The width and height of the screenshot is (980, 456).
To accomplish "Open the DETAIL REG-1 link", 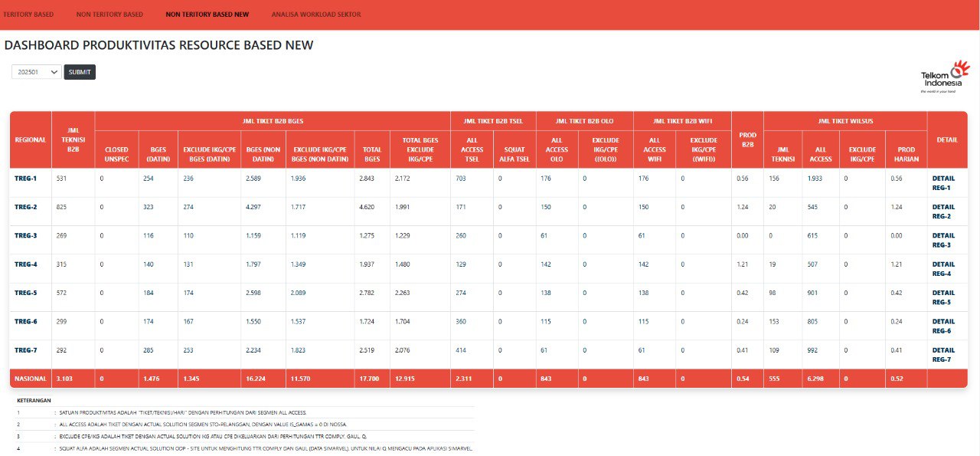I will tap(943, 183).
